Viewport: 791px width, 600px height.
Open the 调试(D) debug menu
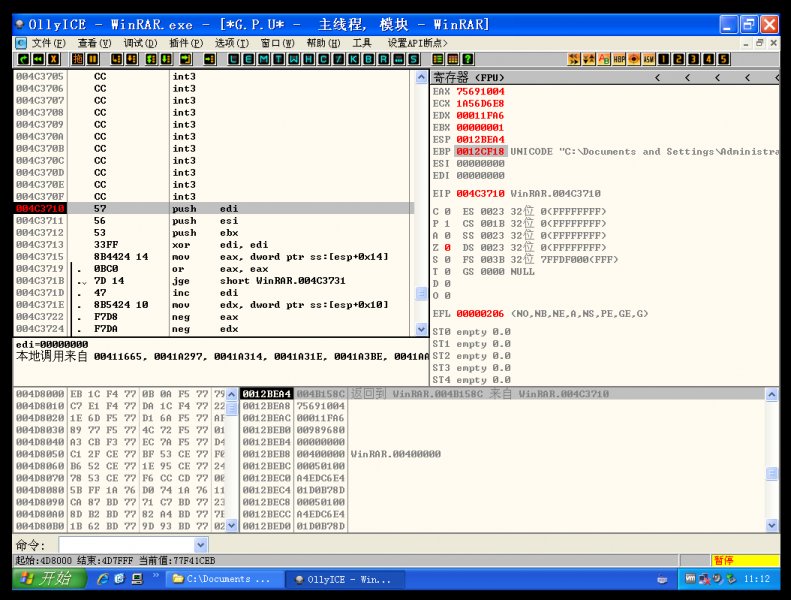tap(140, 43)
